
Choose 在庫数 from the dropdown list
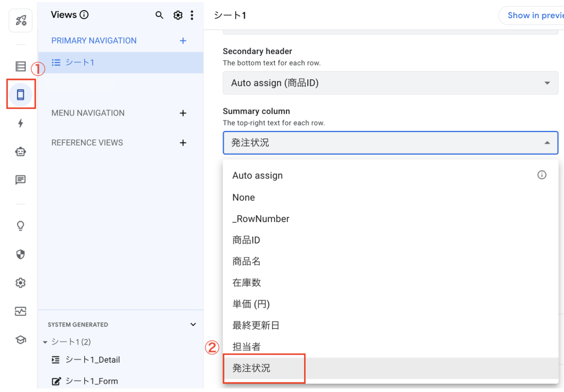click(247, 282)
